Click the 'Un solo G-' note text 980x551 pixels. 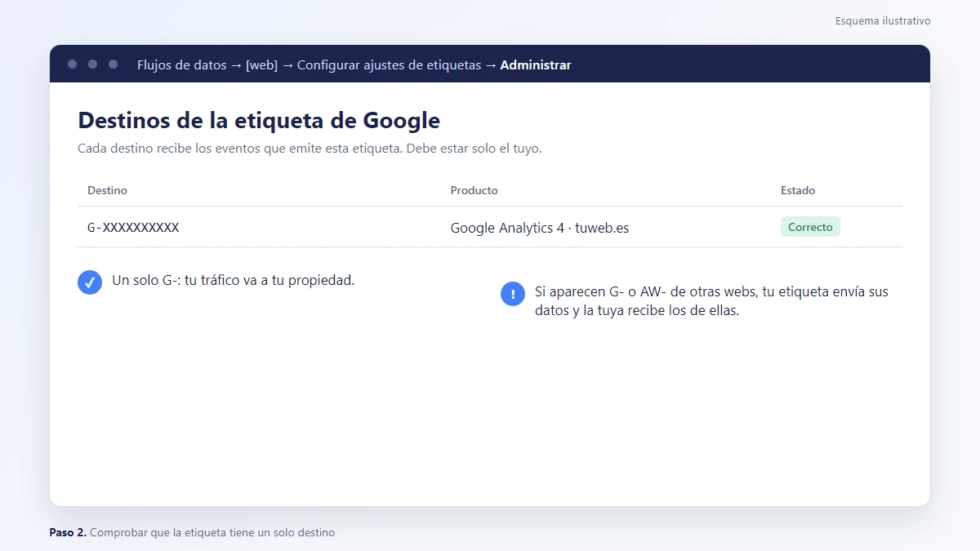click(233, 280)
